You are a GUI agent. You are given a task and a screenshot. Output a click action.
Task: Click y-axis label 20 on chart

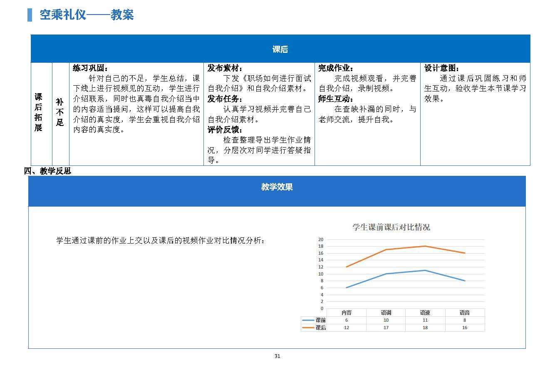(321, 239)
